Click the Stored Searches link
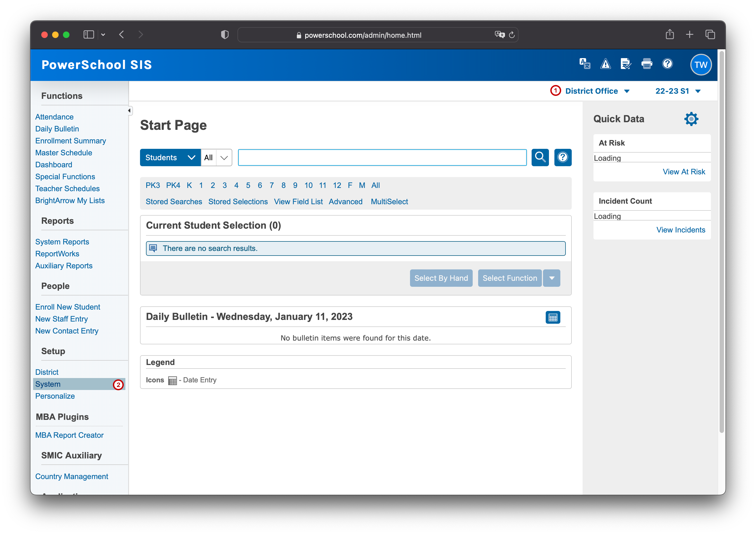The image size is (756, 535). point(174,202)
